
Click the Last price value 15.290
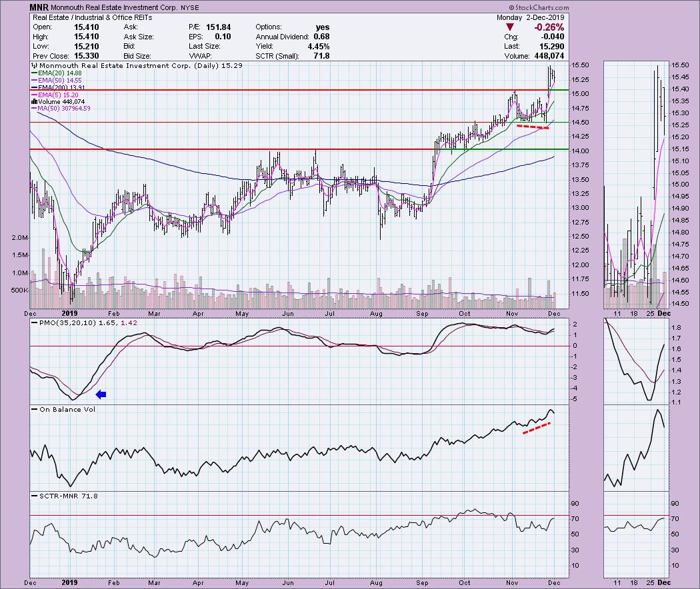(551, 47)
